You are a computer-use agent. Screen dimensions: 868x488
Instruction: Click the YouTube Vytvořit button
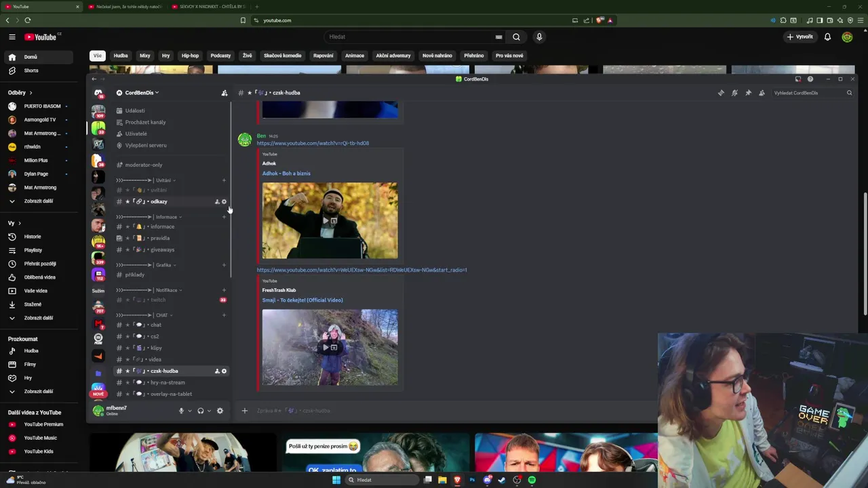click(800, 37)
